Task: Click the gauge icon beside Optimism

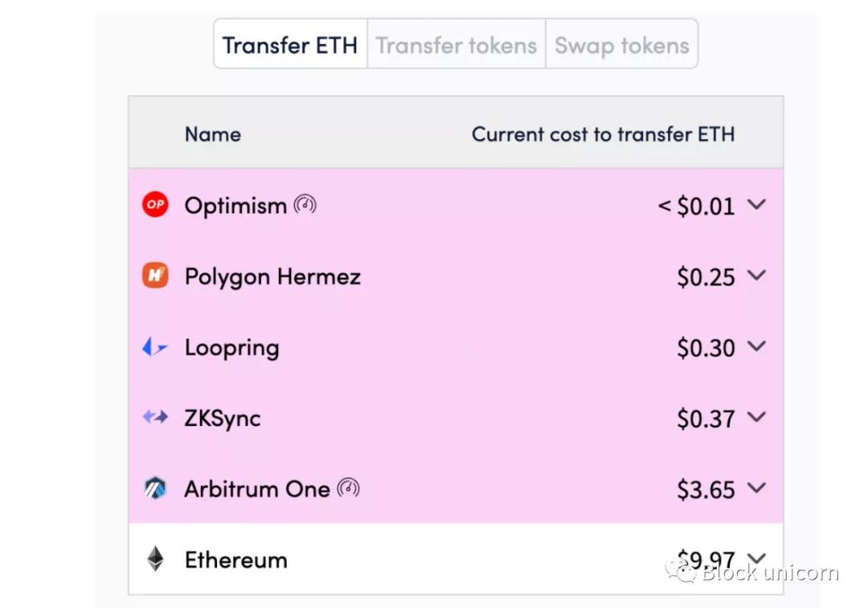Action: [x=305, y=204]
